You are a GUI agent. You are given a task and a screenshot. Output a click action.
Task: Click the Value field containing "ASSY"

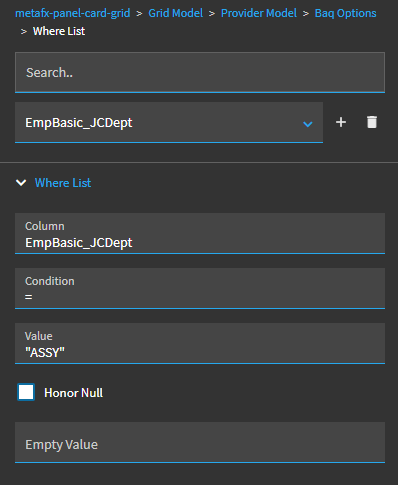point(200,343)
